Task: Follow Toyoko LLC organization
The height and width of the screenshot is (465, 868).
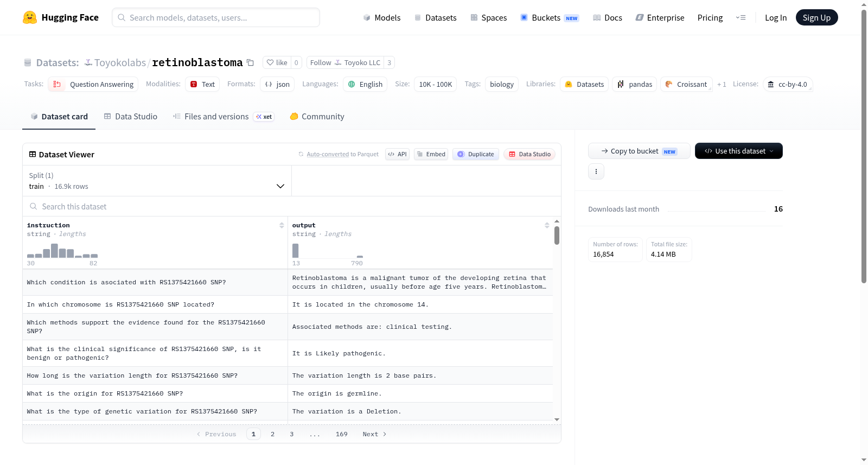Action: pyautogui.click(x=345, y=62)
